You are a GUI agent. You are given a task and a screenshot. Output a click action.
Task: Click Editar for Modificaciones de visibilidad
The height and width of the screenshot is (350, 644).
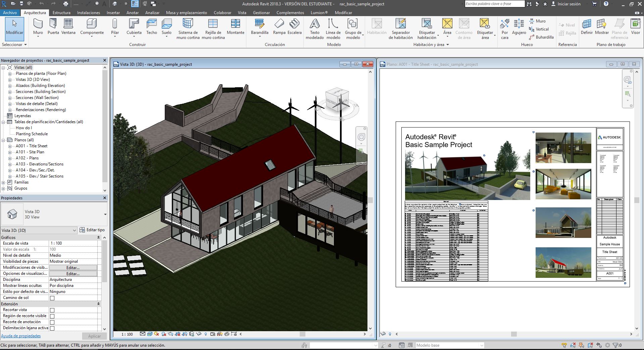click(x=73, y=268)
